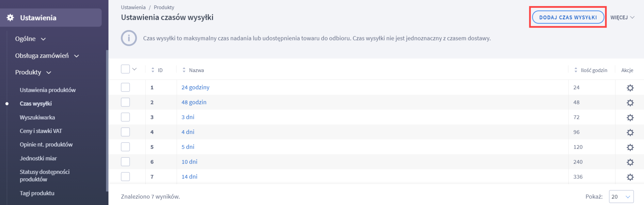This screenshot has height=205, width=644.
Task: Click the info icon beside description text
Action: [x=129, y=38]
